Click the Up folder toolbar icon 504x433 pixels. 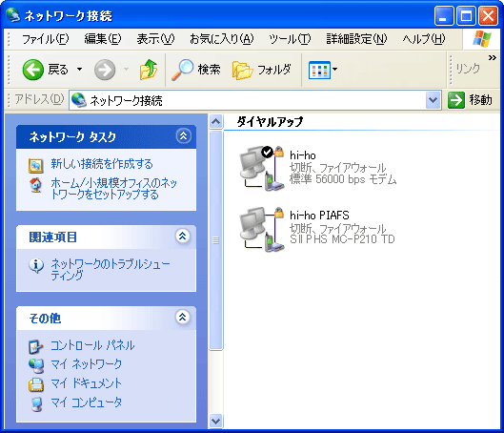coord(149,70)
